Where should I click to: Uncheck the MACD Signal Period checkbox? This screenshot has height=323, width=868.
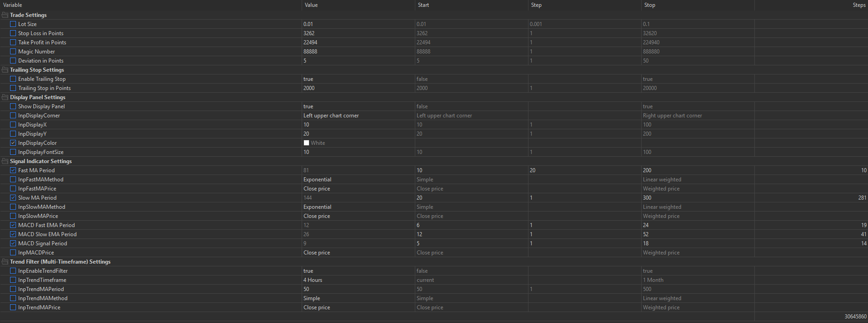13,244
